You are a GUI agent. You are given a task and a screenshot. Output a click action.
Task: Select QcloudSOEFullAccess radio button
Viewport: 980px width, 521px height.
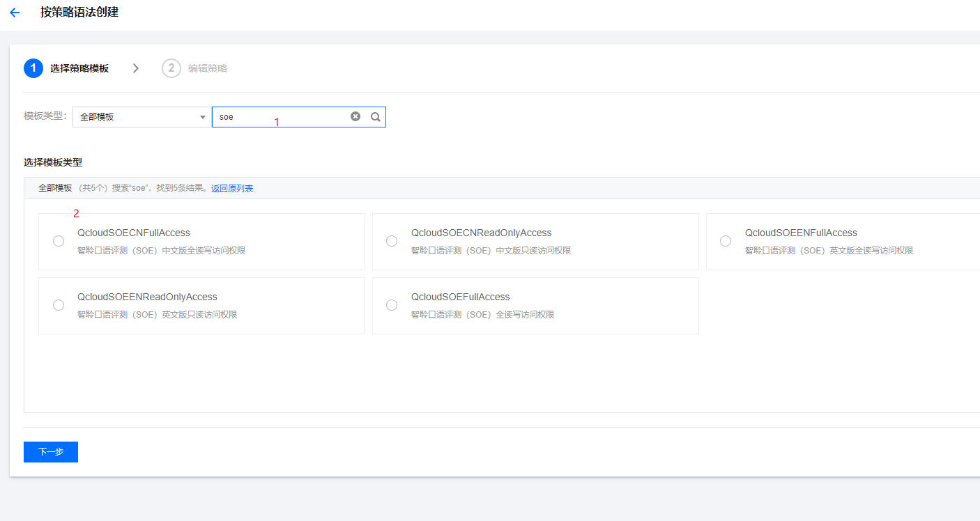(x=392, y=305)
